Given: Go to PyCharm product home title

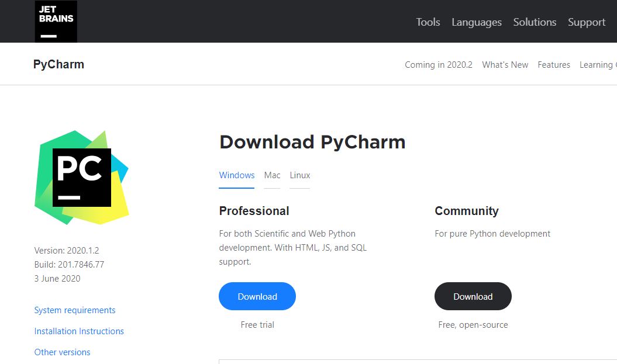Looking at the screenshot, I should (58, 64).
